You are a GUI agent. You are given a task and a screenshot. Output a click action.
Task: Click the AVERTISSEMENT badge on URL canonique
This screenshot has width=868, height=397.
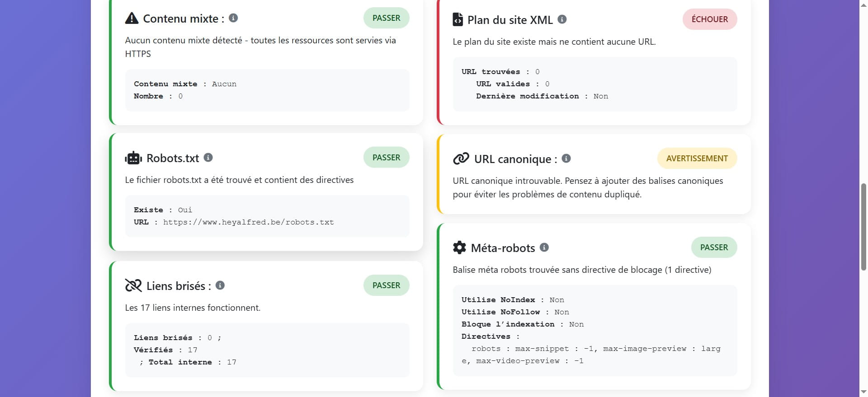[x=697, y=158]
